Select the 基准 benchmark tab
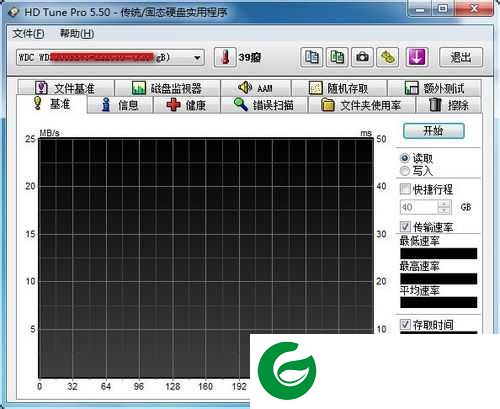500x409 pixels. [52, 104]
